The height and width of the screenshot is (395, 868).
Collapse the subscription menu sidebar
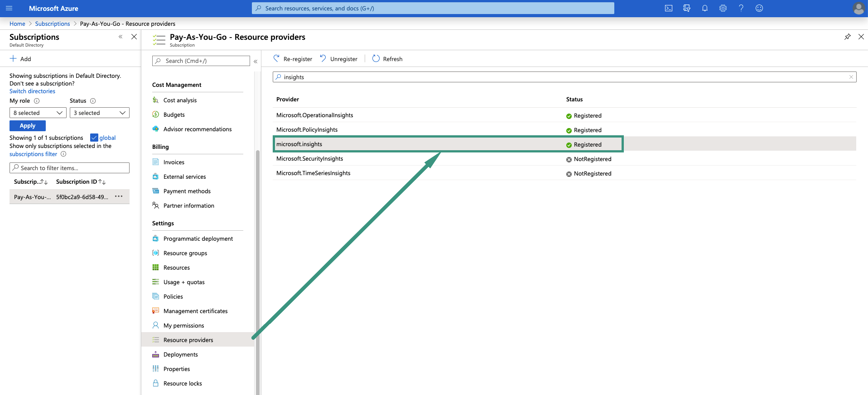(256, 61)
